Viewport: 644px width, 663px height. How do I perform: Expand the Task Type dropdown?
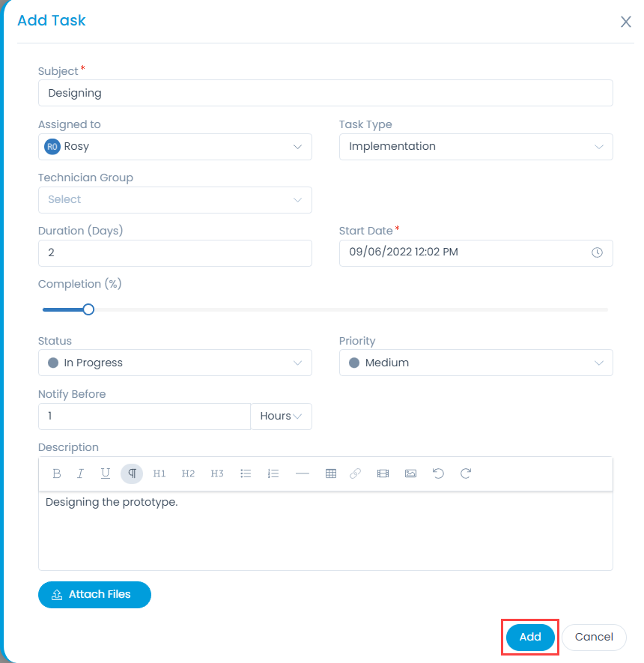click(476, 147)
